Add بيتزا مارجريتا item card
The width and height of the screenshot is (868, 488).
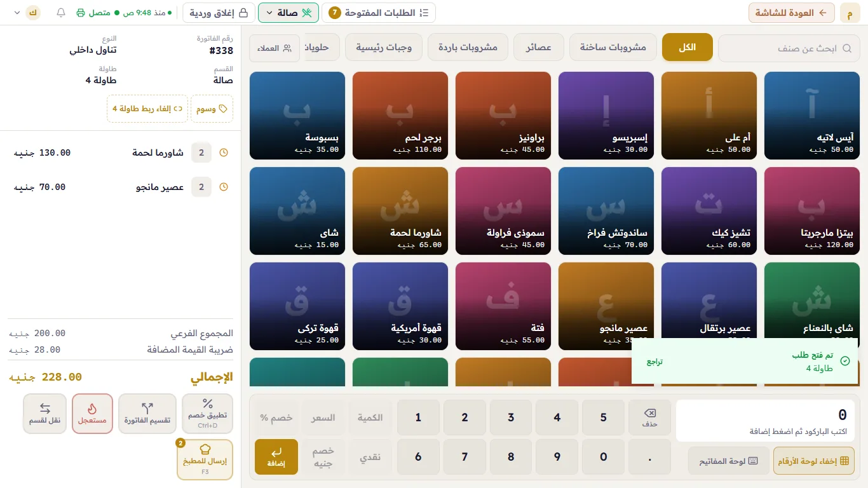point(812,211)
